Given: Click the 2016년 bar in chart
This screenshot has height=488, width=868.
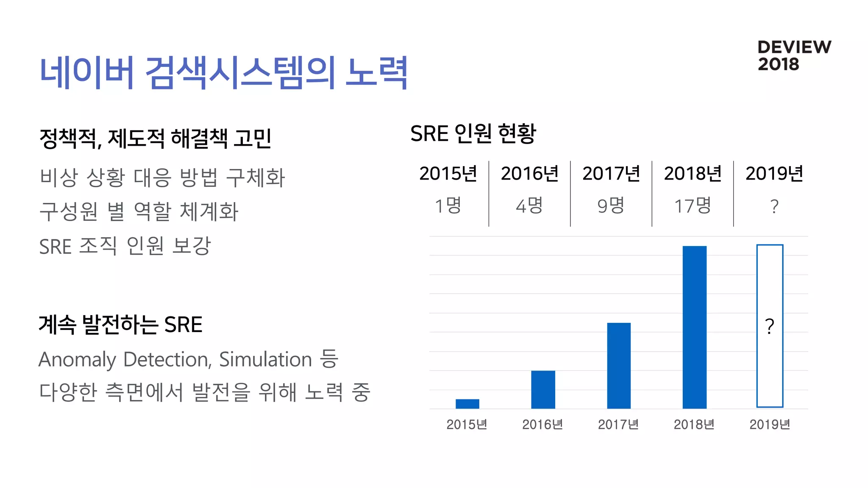Looking at the screenshot, I should point(543,390).
